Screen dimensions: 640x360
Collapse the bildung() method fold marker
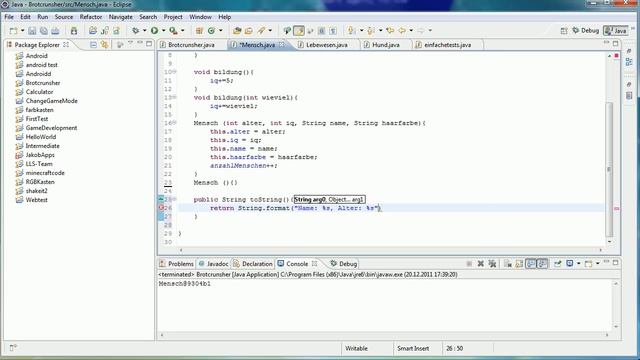click(175, 72)
